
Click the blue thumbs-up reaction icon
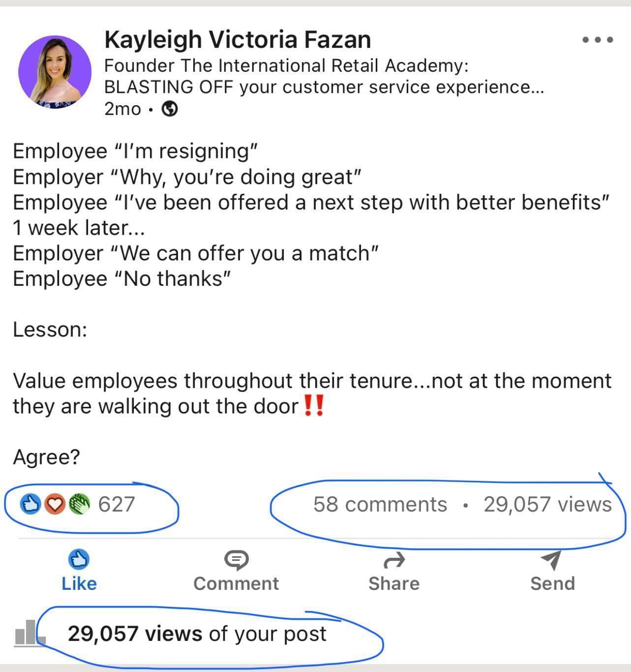[x=30, y=504]
